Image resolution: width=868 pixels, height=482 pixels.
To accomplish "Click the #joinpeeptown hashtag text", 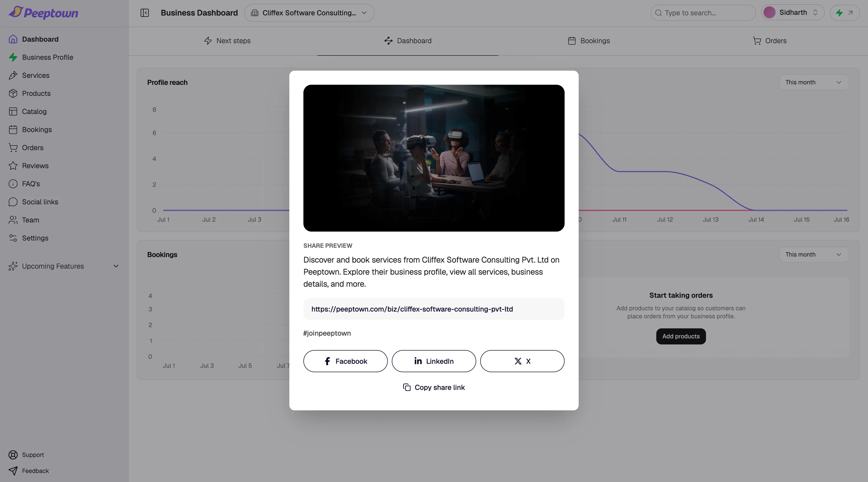I will tap(327, 333).
